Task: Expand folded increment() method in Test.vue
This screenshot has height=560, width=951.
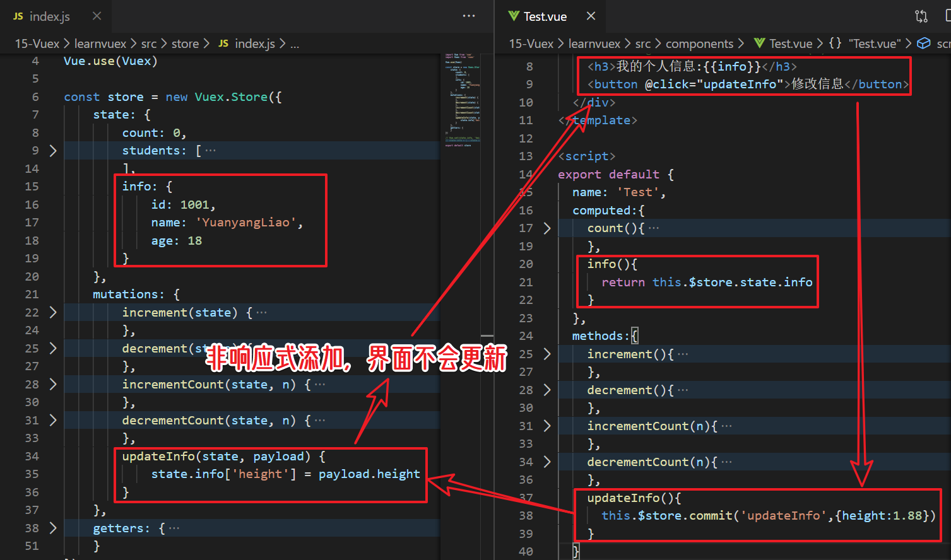Action: point(547,354)
